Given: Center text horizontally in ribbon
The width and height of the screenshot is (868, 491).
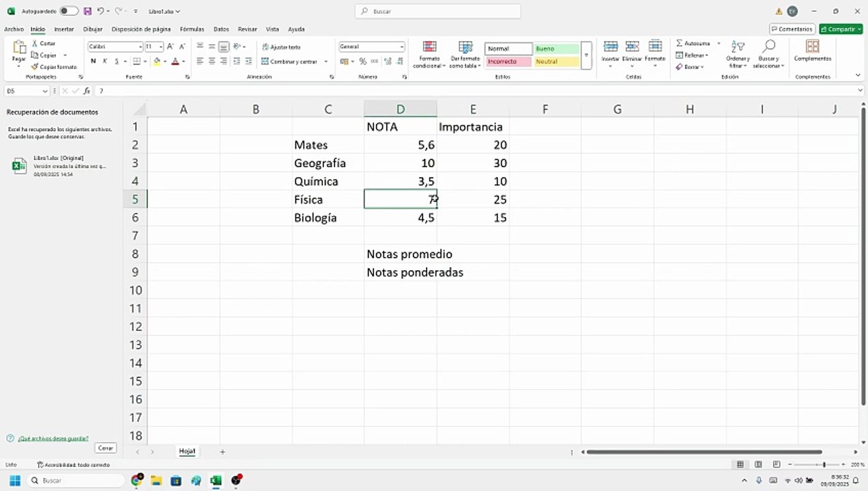Looking at the screenshot, I should [x=212, y=61].
